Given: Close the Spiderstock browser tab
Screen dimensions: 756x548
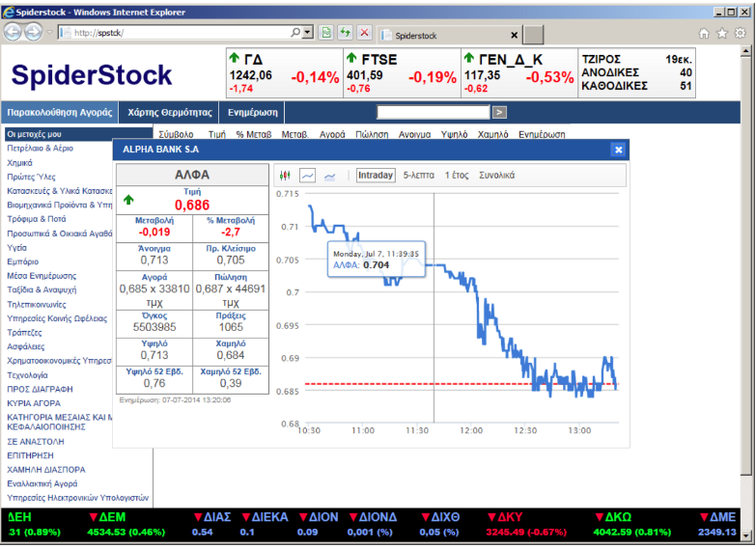Looking at the screenshot, I should click(x=514, y=35).
